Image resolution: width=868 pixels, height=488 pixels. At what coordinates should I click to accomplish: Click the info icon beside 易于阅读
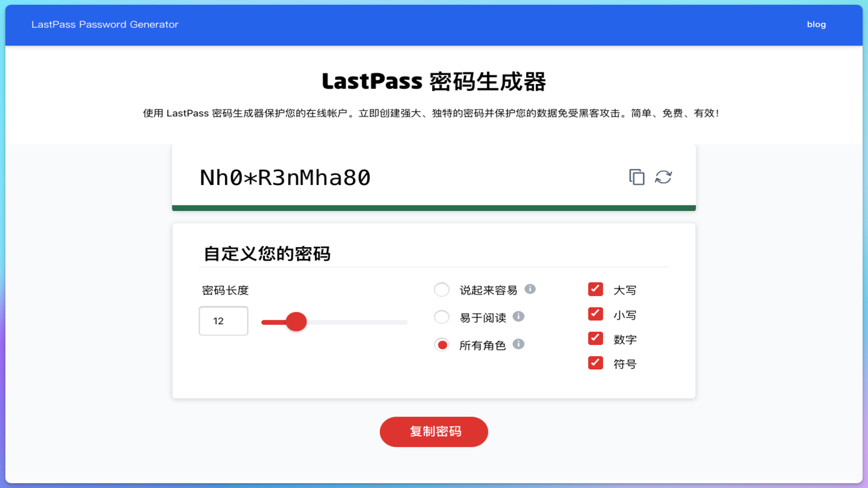[x=519, y=317]
